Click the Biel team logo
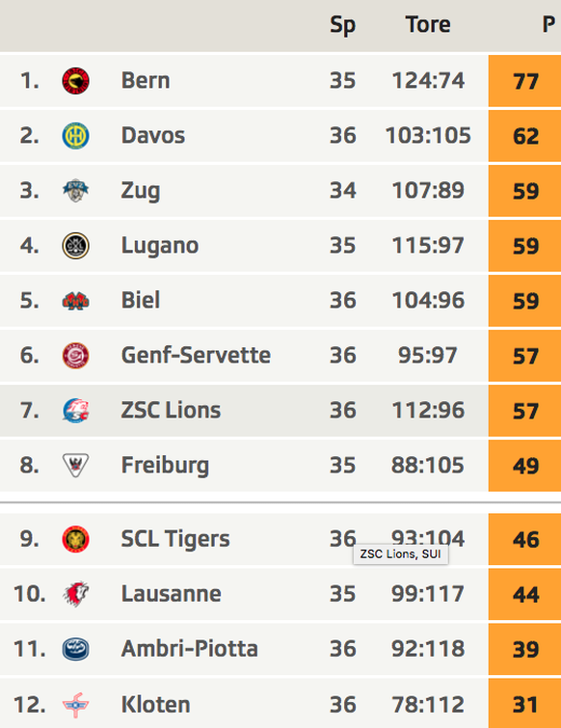 75,301
